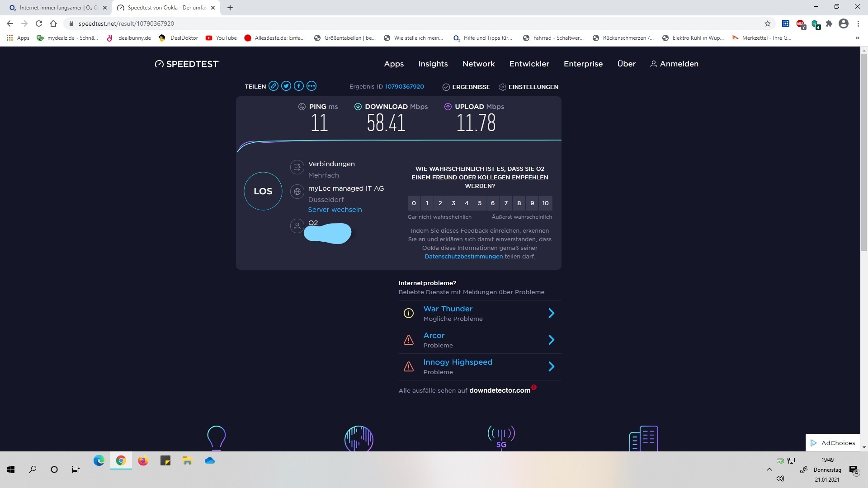Open Firefox from the taskbar
Viewport: 868px width, 488px height.
pyautogui.click(x=143, y=461)
